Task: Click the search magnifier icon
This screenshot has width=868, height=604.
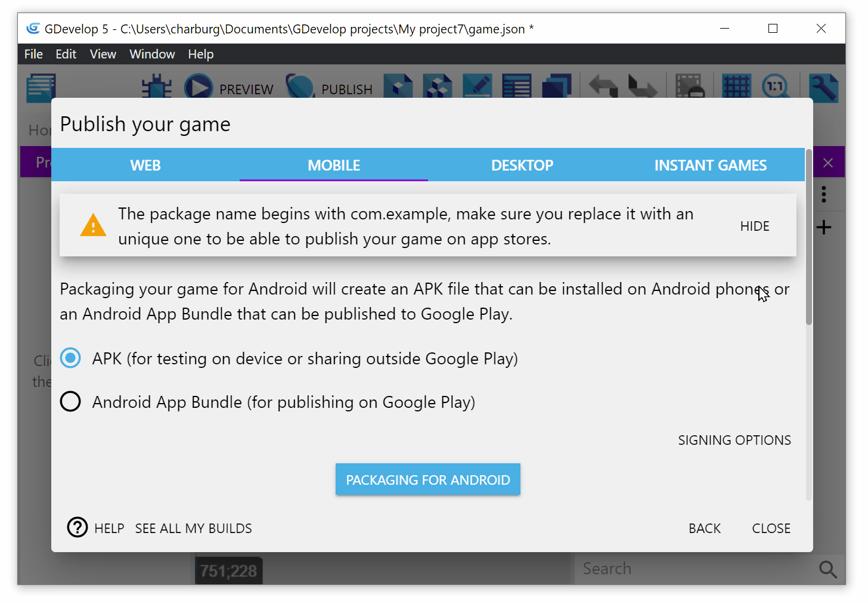Action: click(x=827, y=569)
